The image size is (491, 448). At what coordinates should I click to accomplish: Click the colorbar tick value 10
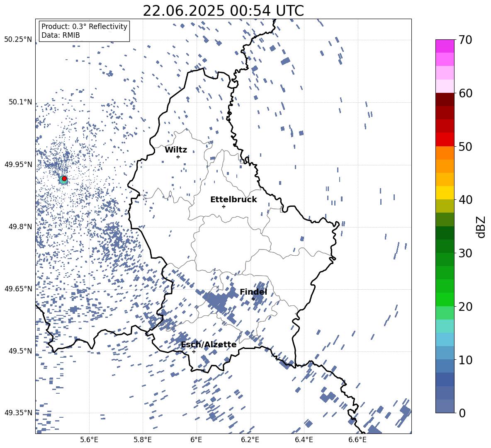(465, 360)
